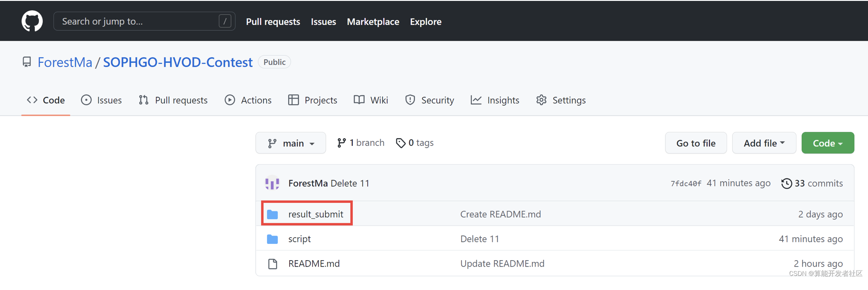This screenshot has width=868, height=290.
Task: Click the ForestMa user avatar icon
Action: [x=272, y=183]
